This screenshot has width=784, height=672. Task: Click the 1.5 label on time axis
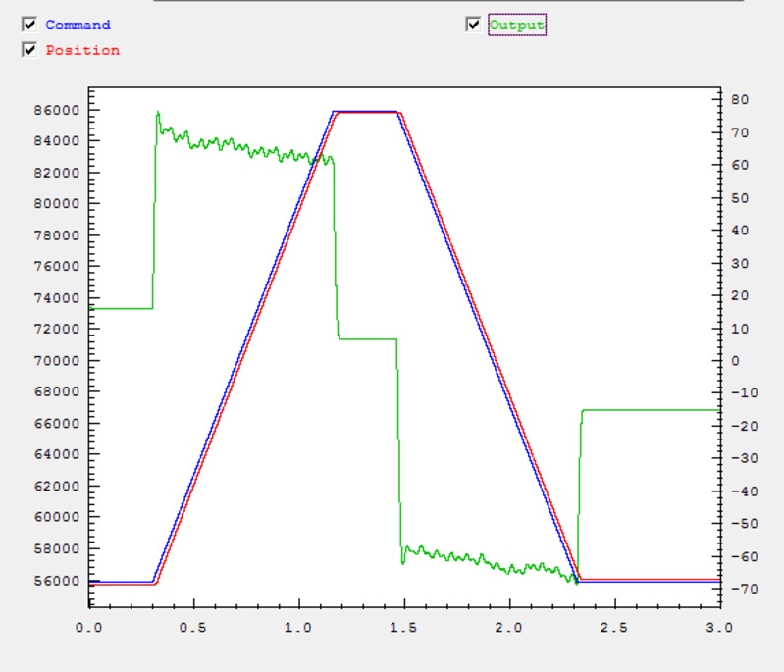tap(404, 625)
